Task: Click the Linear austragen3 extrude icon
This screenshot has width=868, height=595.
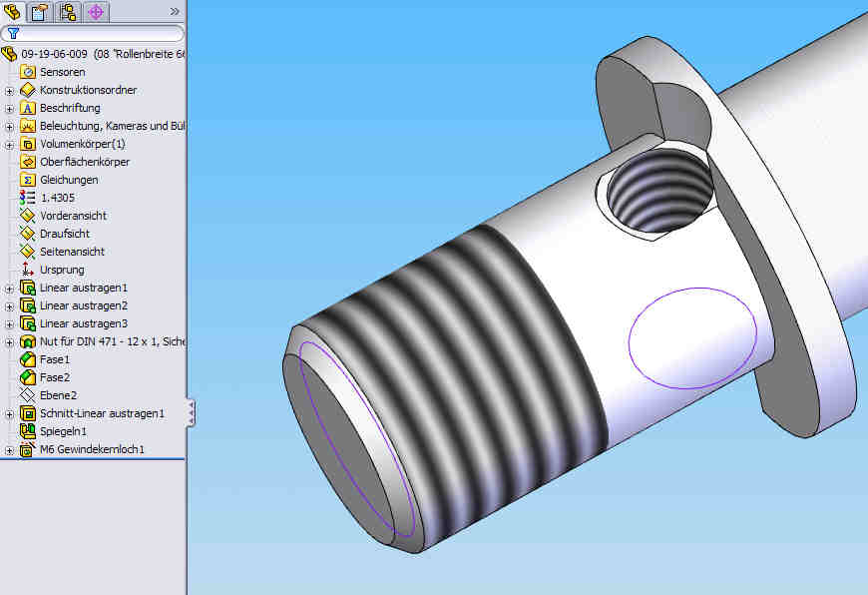Action: (28, 323)
